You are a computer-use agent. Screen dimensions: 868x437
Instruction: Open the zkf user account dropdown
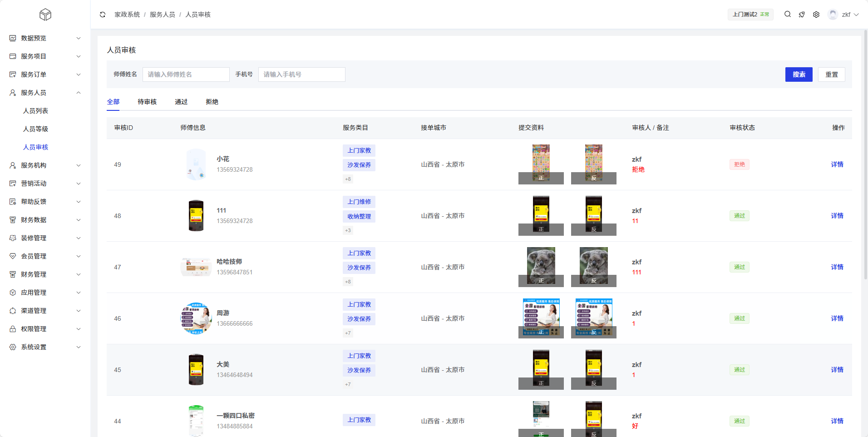(x=844, y=15)
